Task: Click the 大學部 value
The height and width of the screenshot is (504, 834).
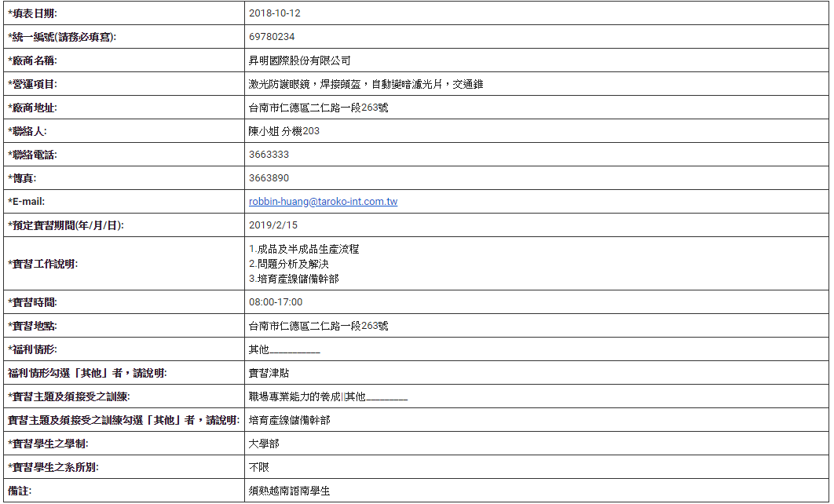Action: 264,444
